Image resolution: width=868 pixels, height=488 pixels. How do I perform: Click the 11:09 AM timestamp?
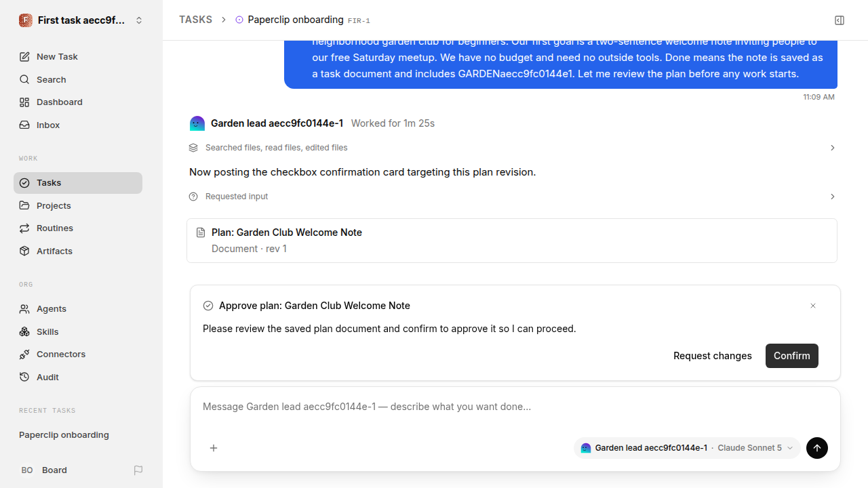click(818, 97)
